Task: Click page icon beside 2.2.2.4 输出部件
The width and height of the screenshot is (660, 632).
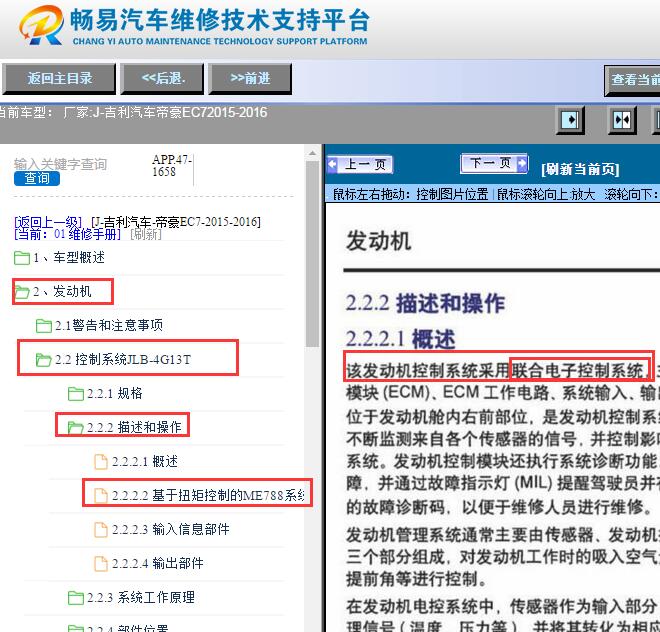Action: (101, 564)
